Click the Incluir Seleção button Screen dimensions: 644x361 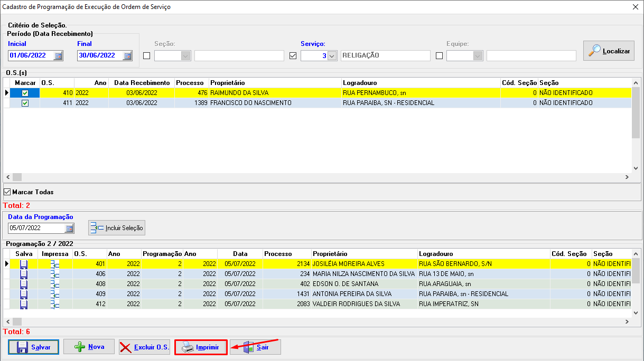(x=117, y=228)
